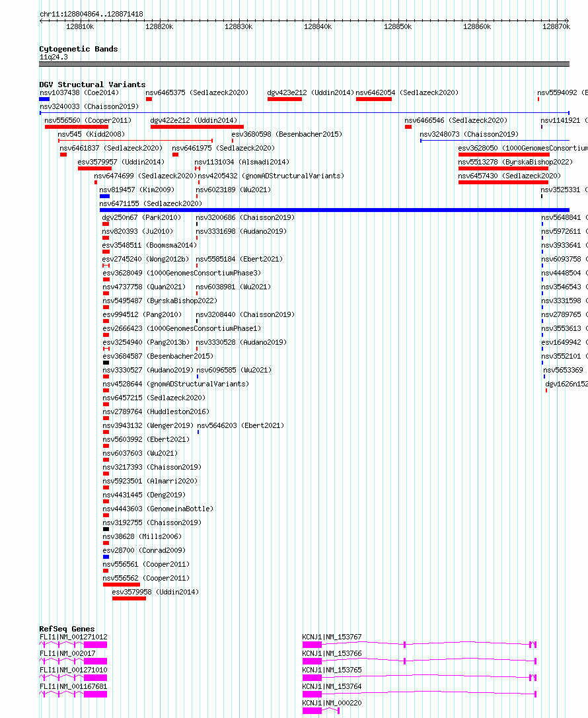This screenshot has width=588, height=718.
Task: Select nsv38628 (Mills2006) label
Action: 142,536
